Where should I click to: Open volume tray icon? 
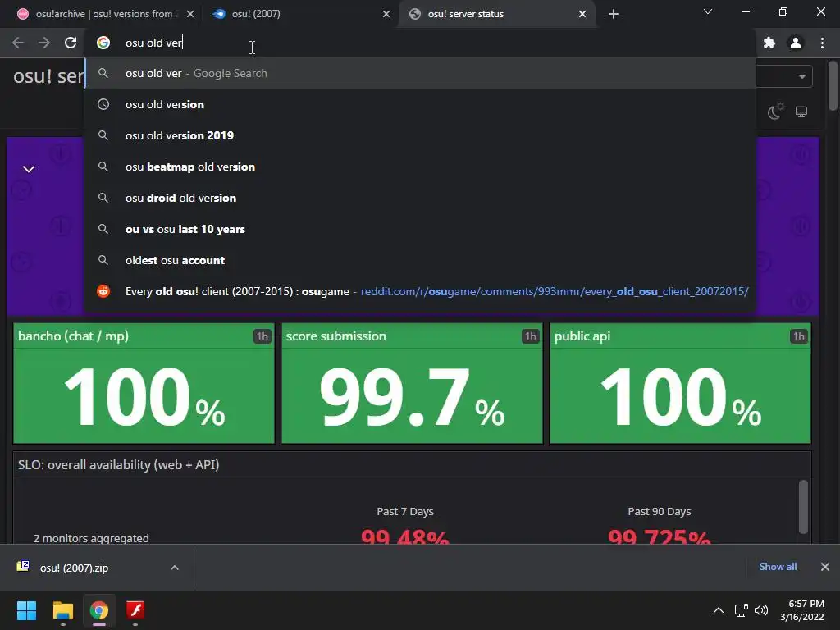760,610
